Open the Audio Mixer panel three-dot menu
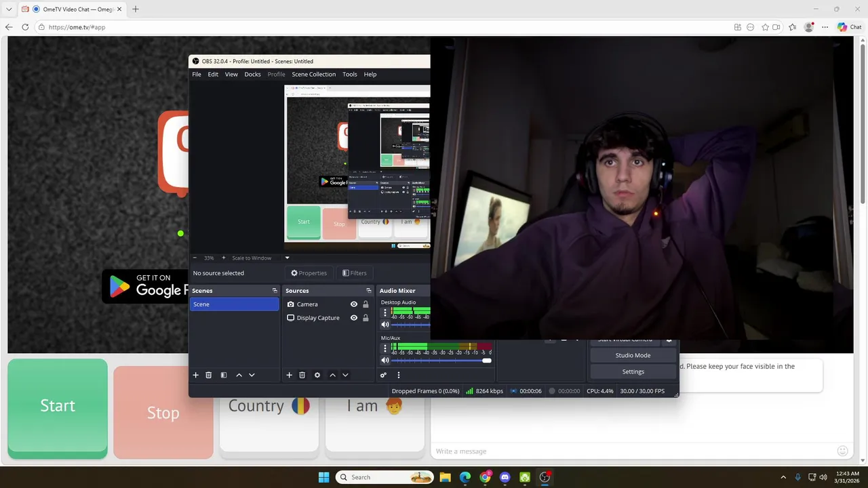Viewport: 868px width, 488px height. [x=399, y=375]
